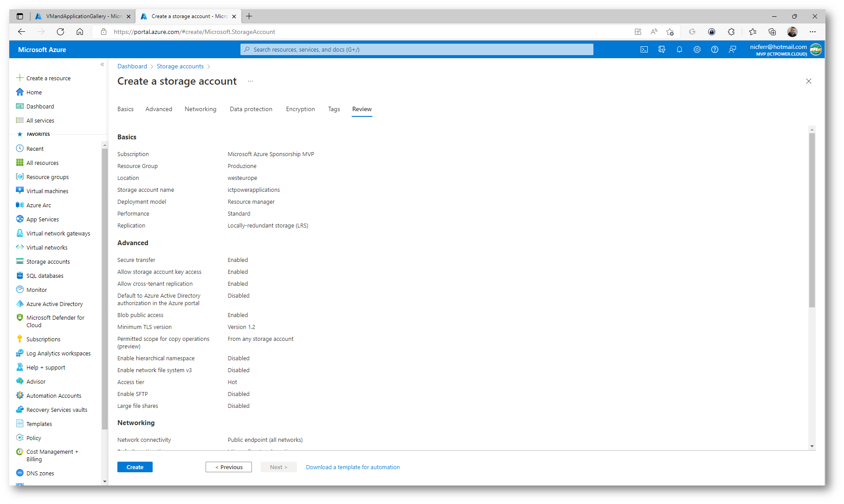844x504 pixels.
Task: Open a new browser tab
Action: tap(249, 16)
